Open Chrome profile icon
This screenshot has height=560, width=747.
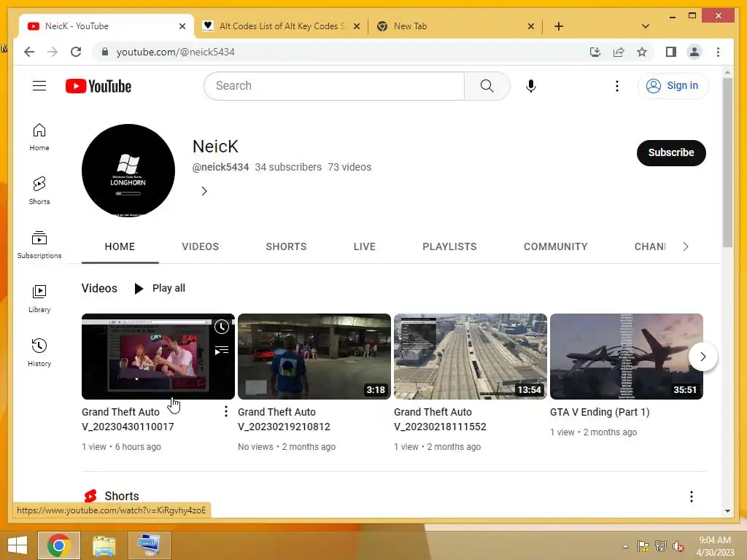coord(694,52)
